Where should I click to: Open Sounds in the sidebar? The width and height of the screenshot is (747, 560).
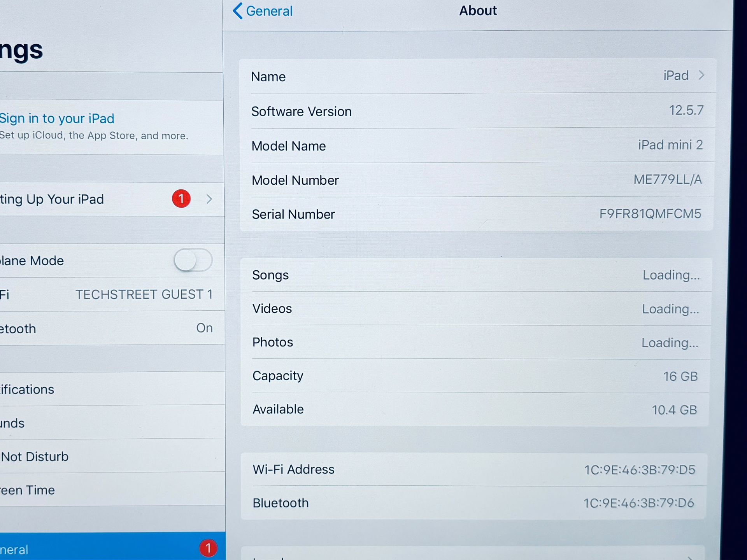112,423
